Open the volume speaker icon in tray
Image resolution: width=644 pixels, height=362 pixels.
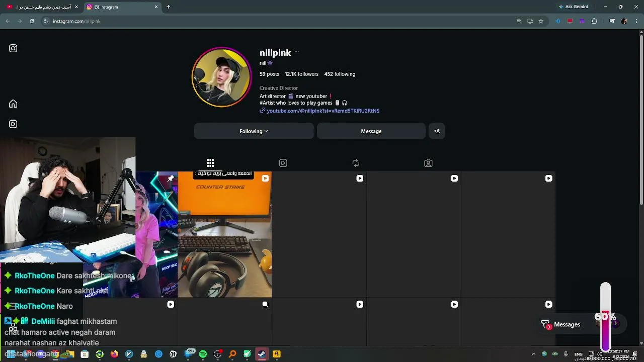click(599, 354)
